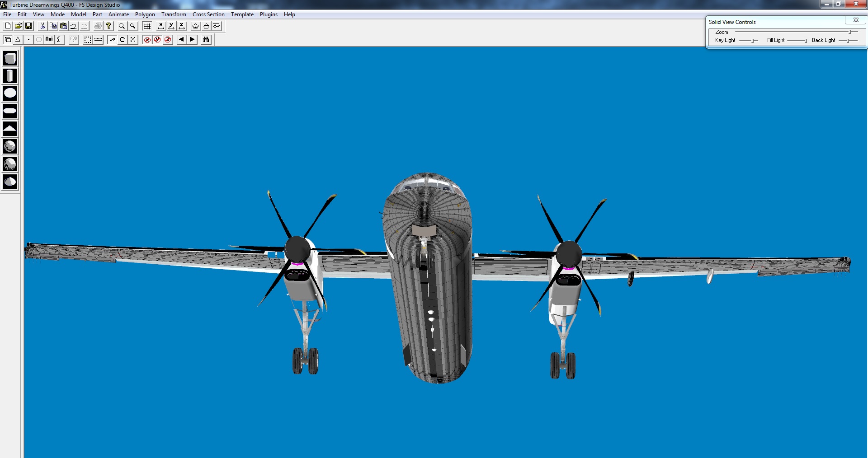
Task: Open the Ani animation tool
Action: coord(49,40)
